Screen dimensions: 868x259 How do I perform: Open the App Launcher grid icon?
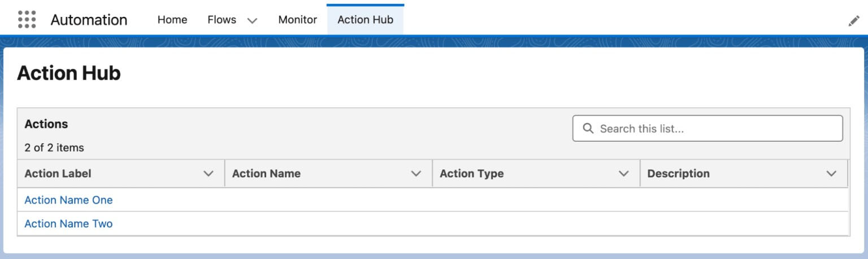pos(27,19)
